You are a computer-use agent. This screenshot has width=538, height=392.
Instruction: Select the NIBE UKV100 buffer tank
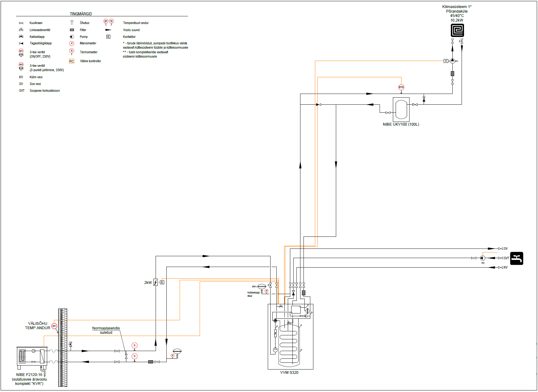pos(401,110)
